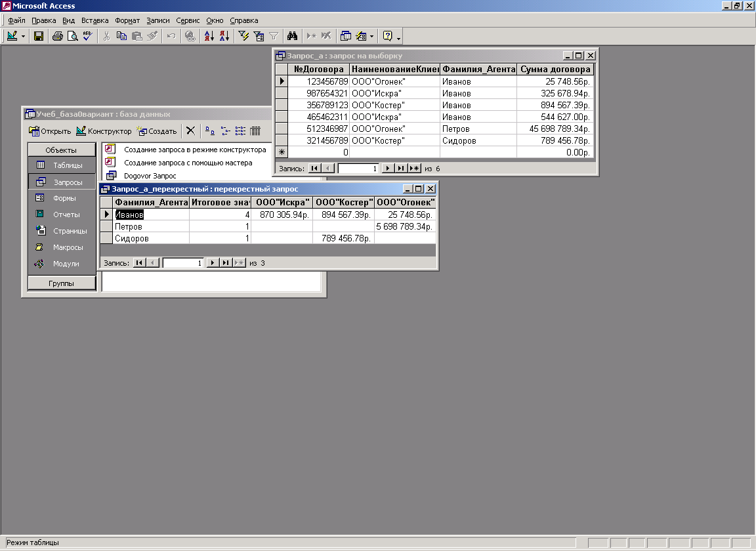Select Dogovor Запрос in query list
Screen dimensions: 756x551
coord(150,176)
